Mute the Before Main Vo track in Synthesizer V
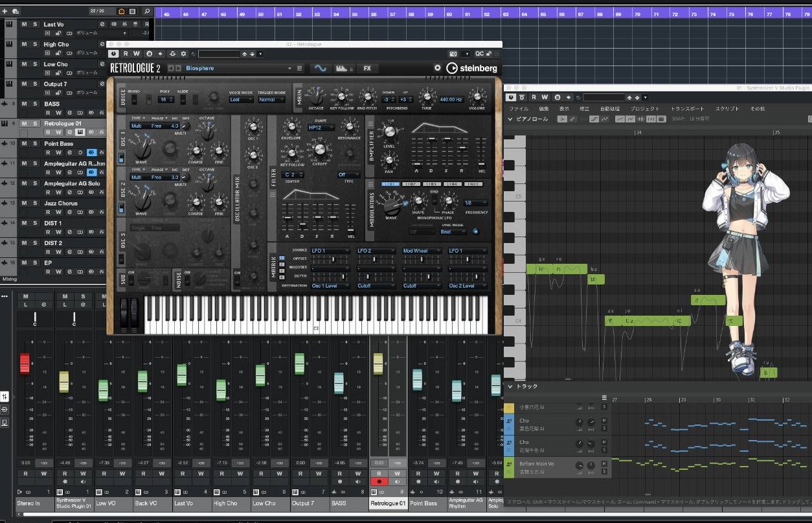The image size is (812, 523). [604, 465]
